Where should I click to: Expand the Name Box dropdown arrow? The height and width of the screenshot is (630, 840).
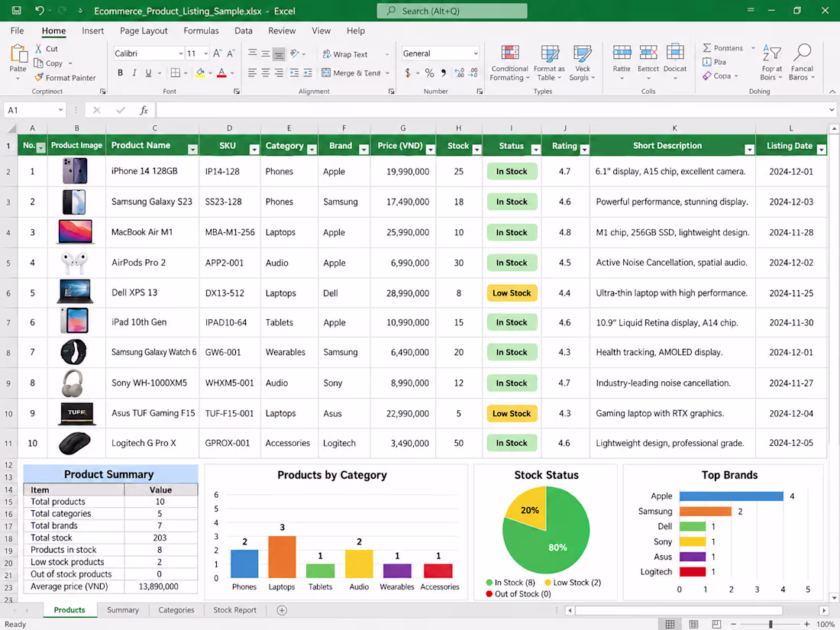[60, 110]
